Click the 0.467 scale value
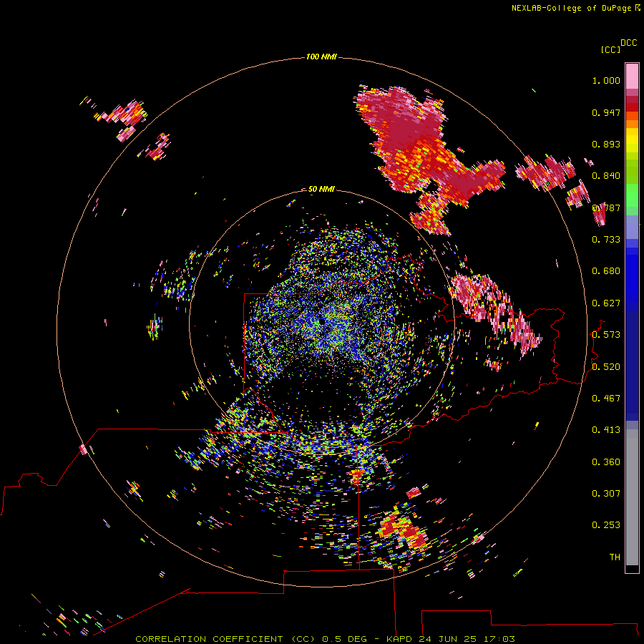644x644 pixels. click(x=606, y=399)
